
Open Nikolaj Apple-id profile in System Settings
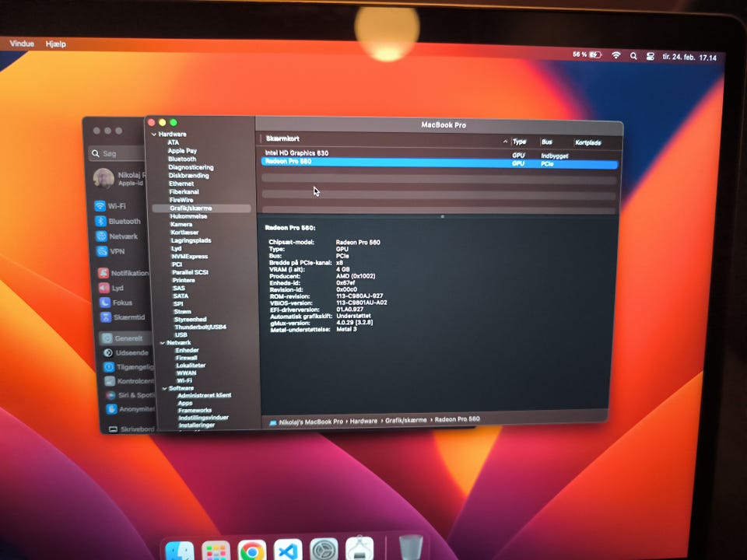(120, 179)
